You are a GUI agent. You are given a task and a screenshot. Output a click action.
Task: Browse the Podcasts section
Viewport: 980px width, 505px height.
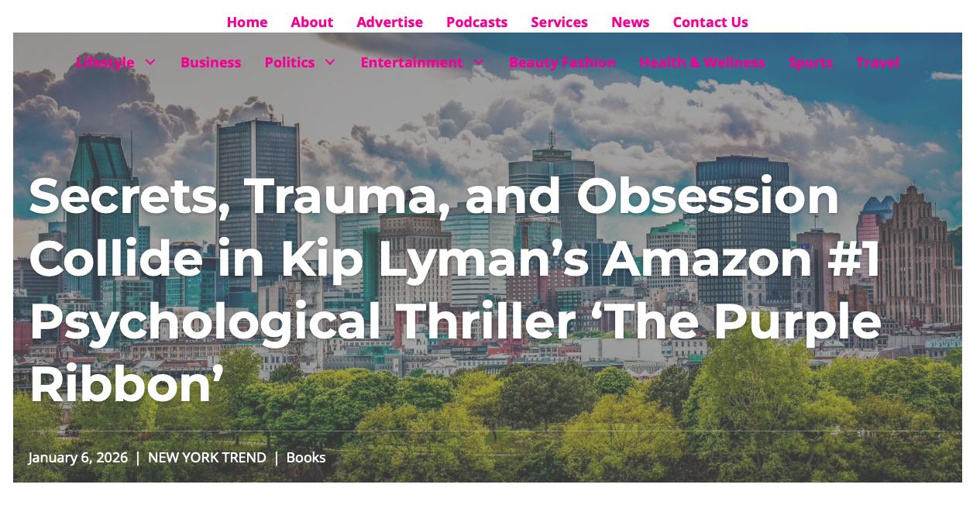pyautogui.click(x=477, y=22)
